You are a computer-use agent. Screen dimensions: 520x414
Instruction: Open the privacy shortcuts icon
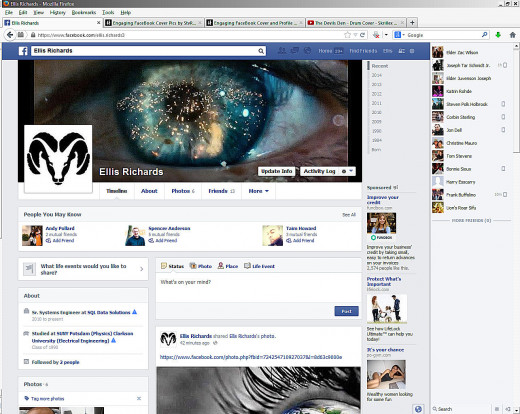(x=402, y=51)
